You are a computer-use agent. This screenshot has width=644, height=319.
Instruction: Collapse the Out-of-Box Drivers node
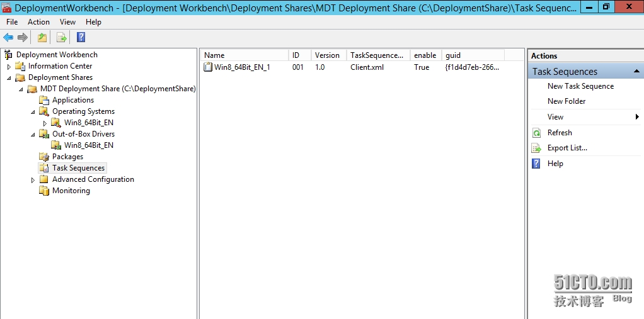point(33,135)
